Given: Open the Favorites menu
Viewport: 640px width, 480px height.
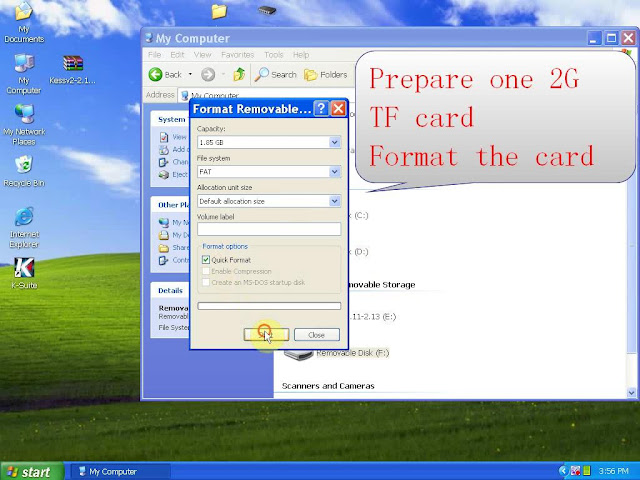Looking at the screenshot, I should tap(238, 55).
